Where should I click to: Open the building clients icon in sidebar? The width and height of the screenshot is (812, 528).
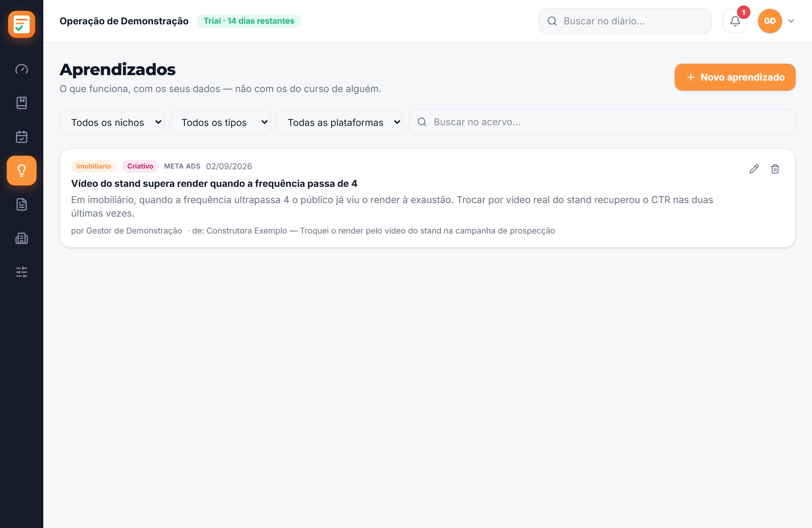[22, 238]
